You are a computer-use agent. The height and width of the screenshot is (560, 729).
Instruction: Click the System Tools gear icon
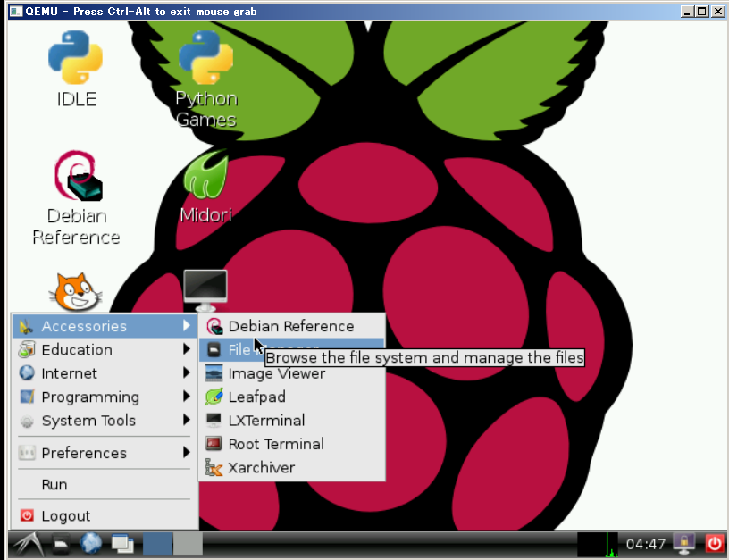click(27, 421)
